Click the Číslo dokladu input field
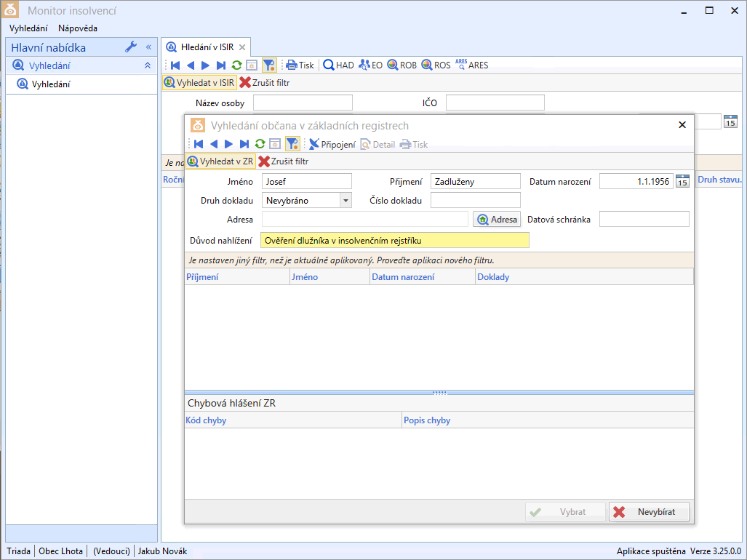This screenshot has height=560, width=747. pyautogui.click(x=475, y=200)
